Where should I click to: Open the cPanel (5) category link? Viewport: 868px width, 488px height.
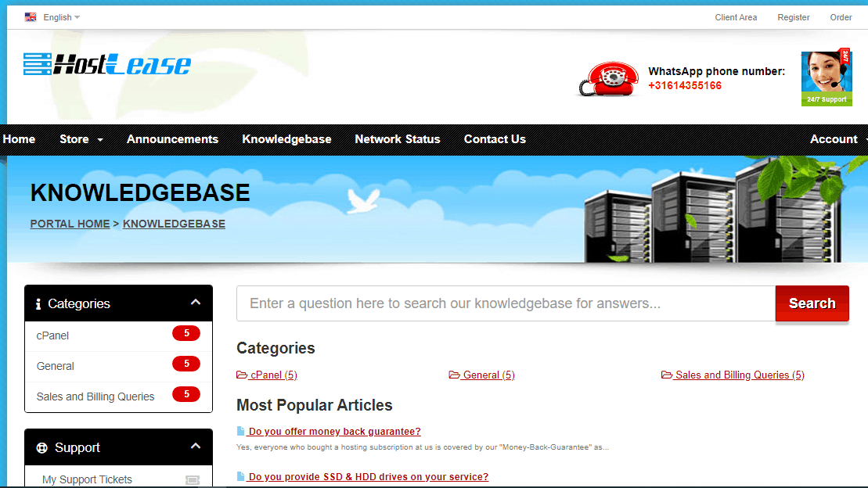[x=273, y=375]
